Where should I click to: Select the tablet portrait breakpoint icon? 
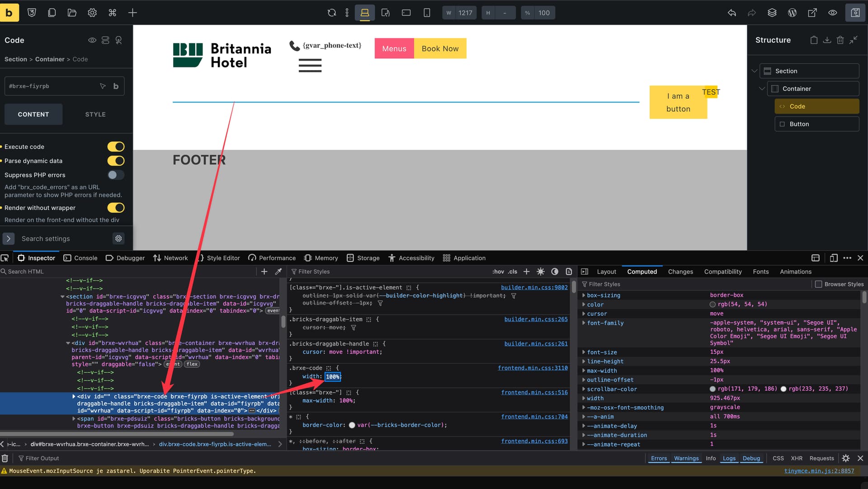[386, 13]
